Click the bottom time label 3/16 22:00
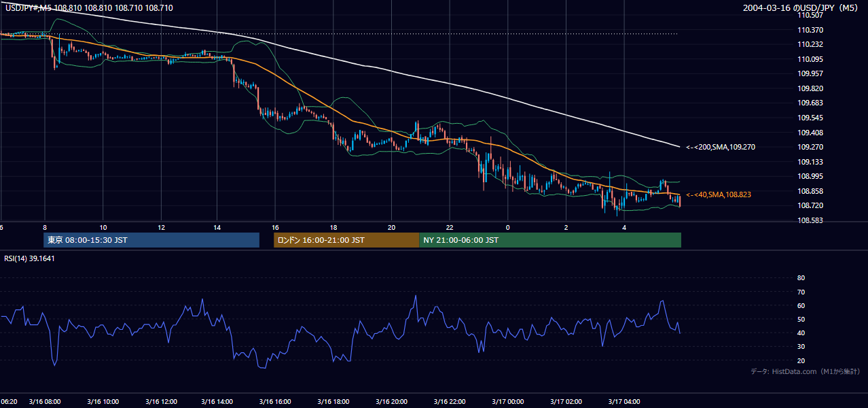This screenshot has width=868, height=408. (x=450, y=401)
